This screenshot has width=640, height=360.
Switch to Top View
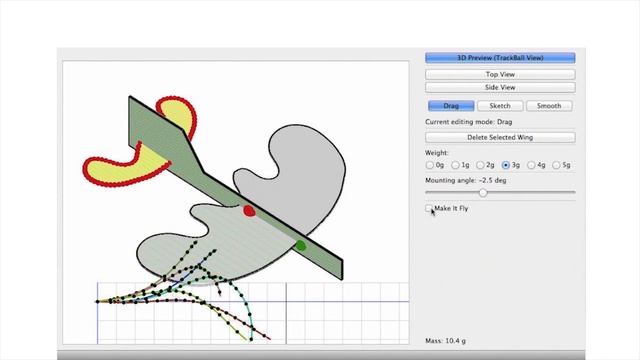500,74
